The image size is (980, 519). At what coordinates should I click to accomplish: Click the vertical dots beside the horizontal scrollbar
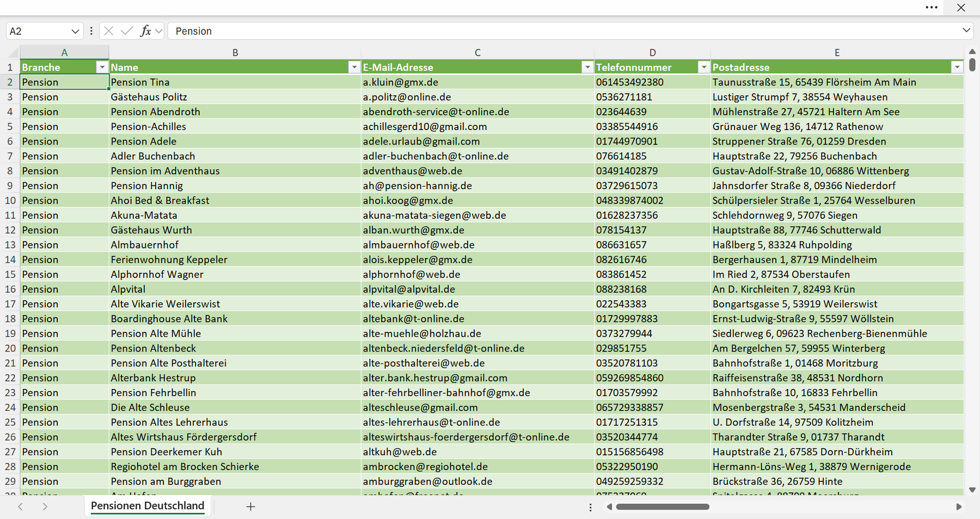(590, 507)
